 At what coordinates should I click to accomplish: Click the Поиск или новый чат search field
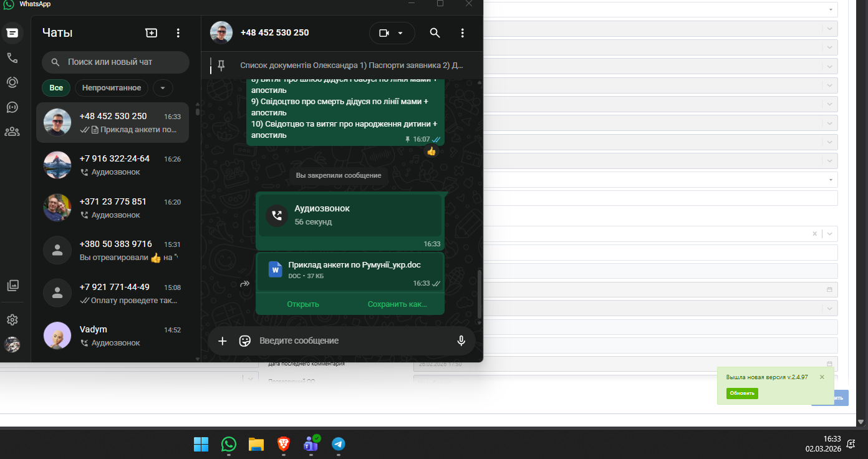116,62
